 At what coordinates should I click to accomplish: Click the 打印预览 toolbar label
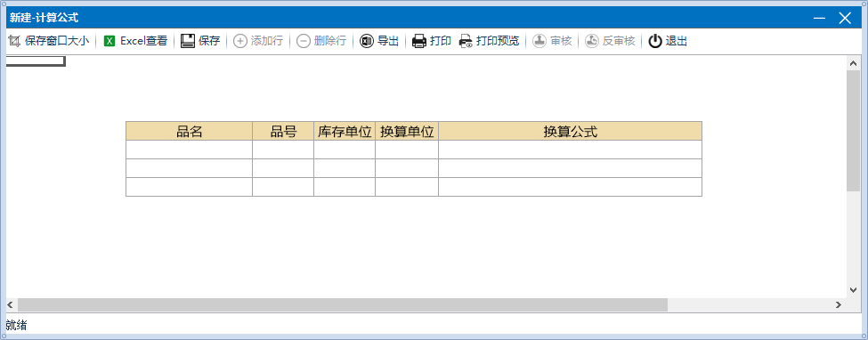coord(498,41)
